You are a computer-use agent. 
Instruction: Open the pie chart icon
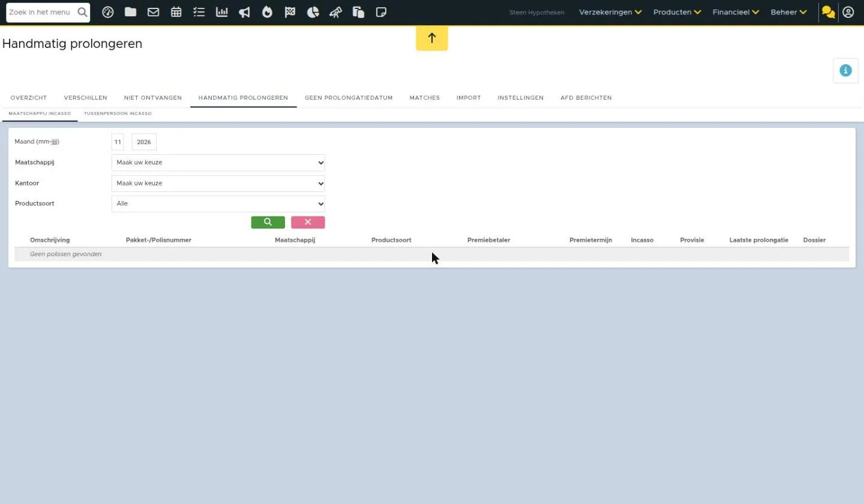[x=313, y=12]
